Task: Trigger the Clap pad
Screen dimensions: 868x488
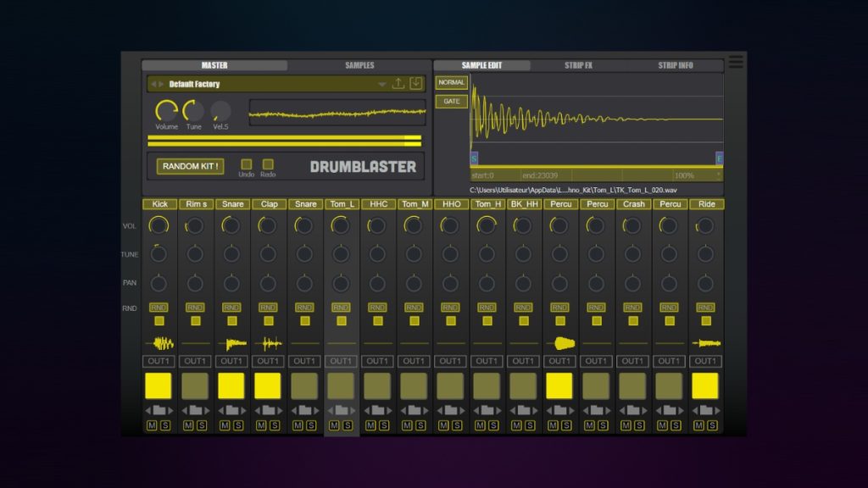Action: coord(268,385)
